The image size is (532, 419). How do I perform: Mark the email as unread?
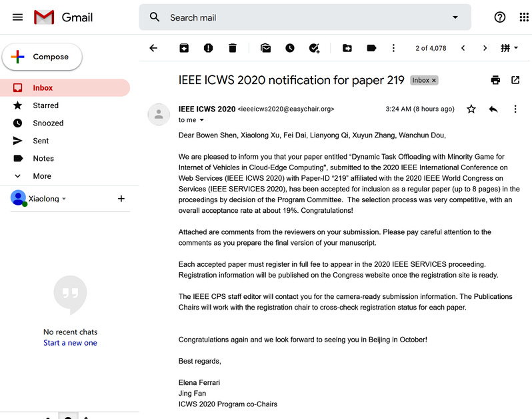tap(265, 48)
